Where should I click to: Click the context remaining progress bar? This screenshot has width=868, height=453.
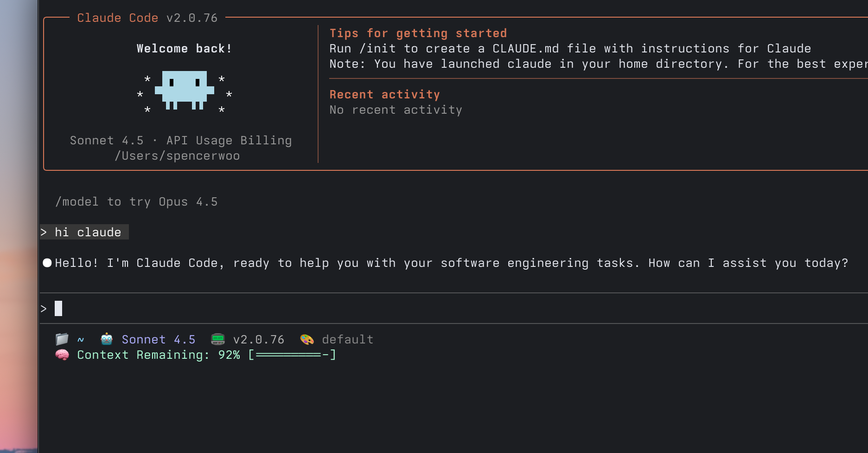292,355
